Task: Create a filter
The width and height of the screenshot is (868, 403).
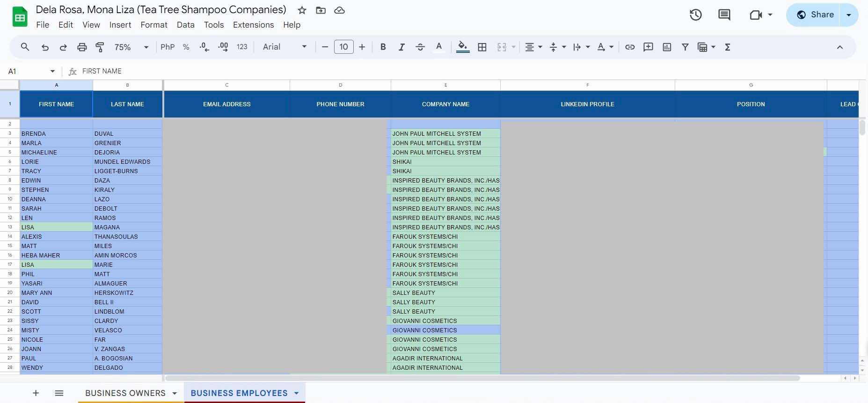Action: [x=685, y=47]
